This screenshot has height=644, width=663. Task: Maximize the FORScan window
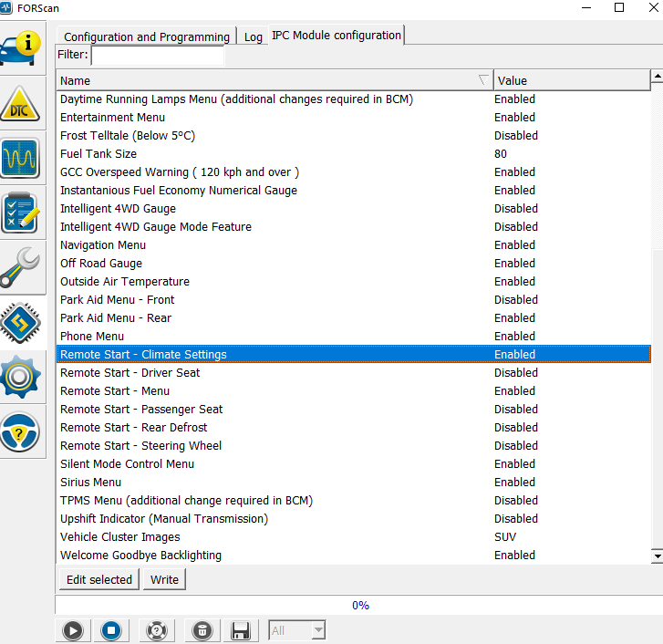click(x=619, y=7)
